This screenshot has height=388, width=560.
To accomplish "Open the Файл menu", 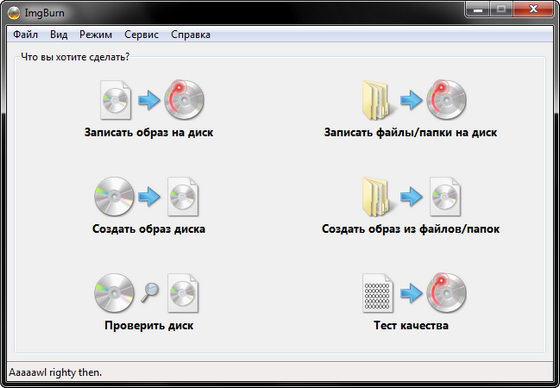I will coord(25,35).
